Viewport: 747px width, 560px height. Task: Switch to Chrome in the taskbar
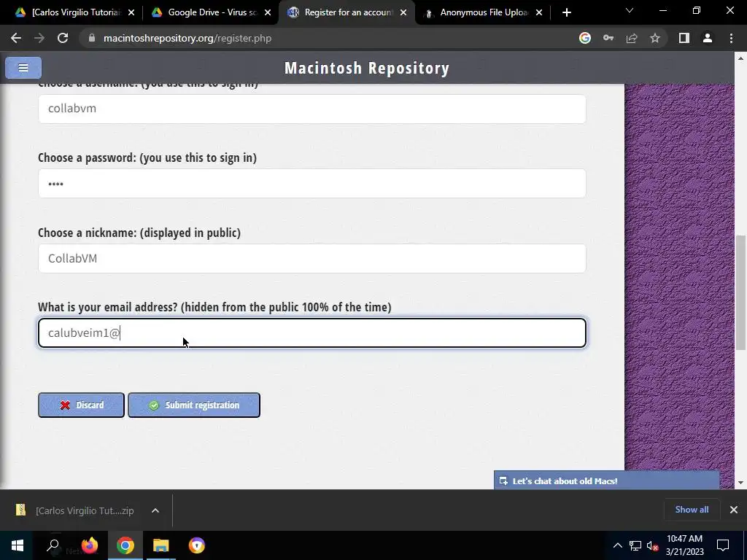click(x=125, y=545)
